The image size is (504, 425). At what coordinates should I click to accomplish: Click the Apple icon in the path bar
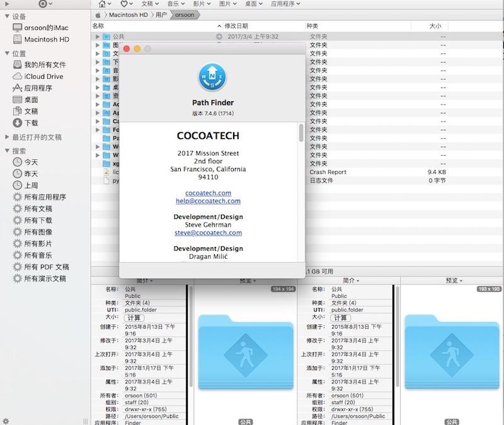[x=98, y=15]
